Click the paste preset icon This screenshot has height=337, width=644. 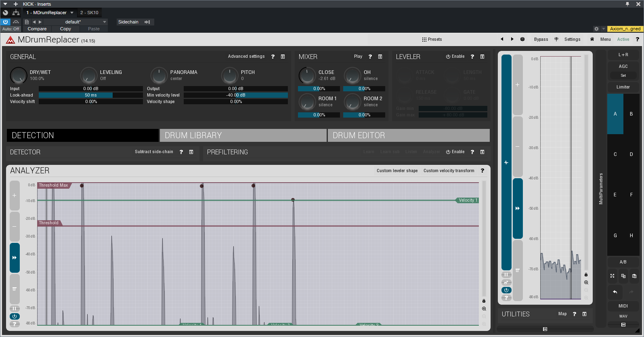[634, 276]
